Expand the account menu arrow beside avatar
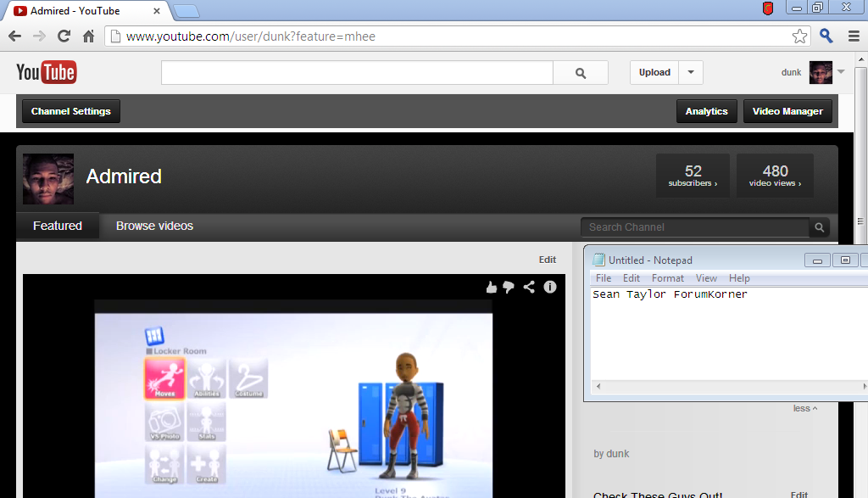 coord(841,72)
